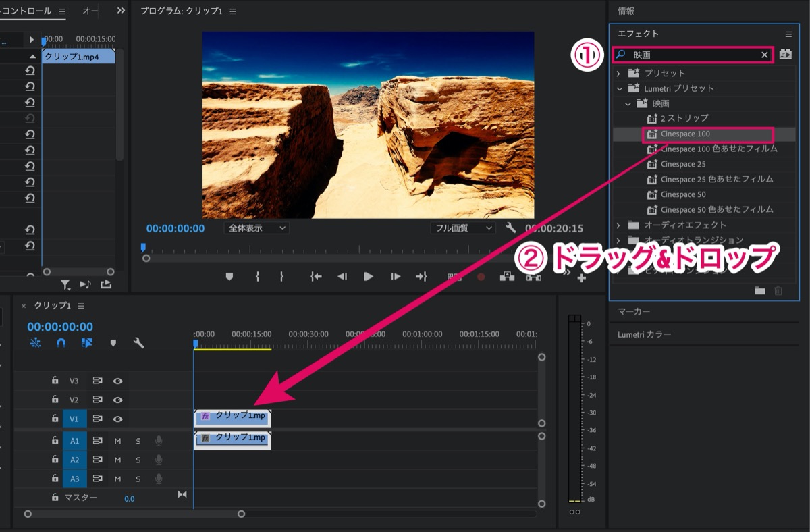Select the Cinespace 100 preset
Image resolution: width=810 pixels, height=532 pixels.
click(685, 134)
